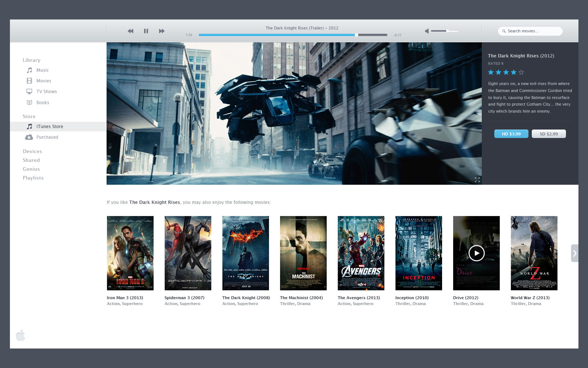Open The Machinist poster

pos(303,253)
